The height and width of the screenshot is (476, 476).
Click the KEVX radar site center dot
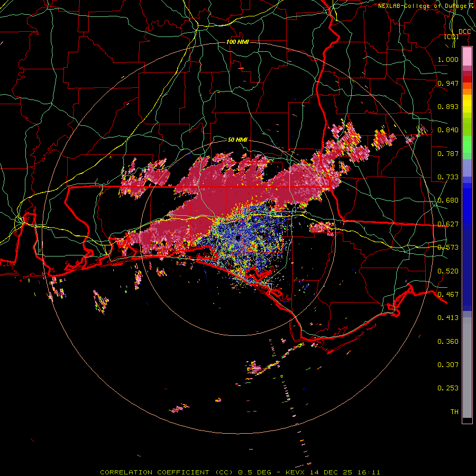click(x=238, y=237)
